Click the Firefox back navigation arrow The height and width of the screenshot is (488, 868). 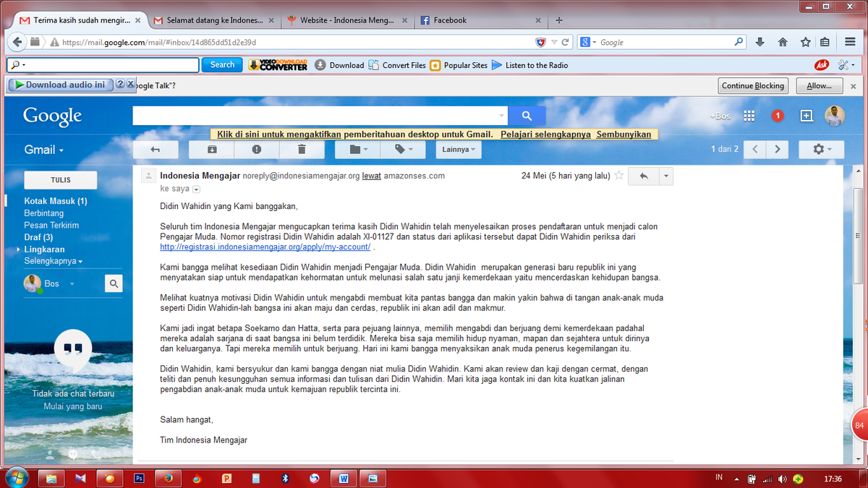coord(17,42)
